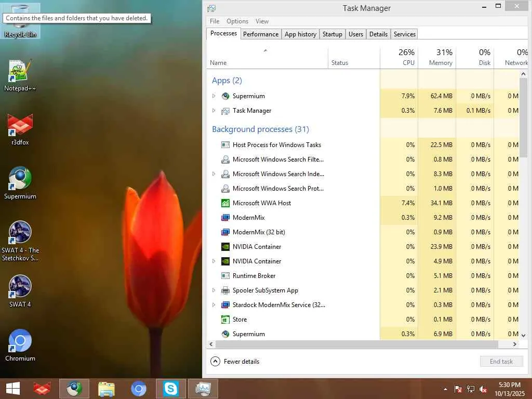Viewport: 532px width, 399px height.
Task: Click the Windows Start button on taskbar
Action: [x=13, y=389]
